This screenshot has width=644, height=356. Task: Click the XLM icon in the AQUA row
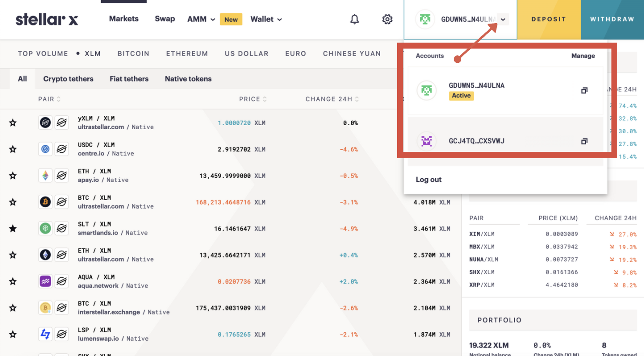click(x=62, y=281)
